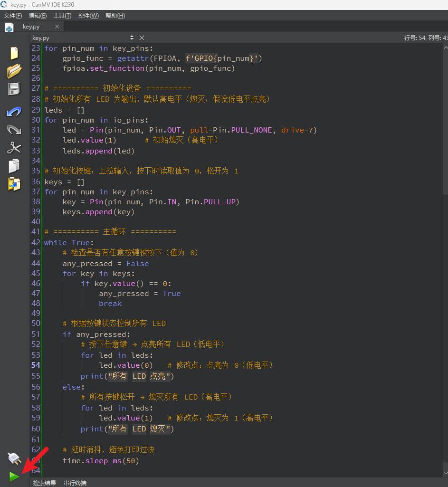The width and height of the screenshot is (448, 487).
Task: Open the 工具(T) menu
Action: (x=62, y=16)
